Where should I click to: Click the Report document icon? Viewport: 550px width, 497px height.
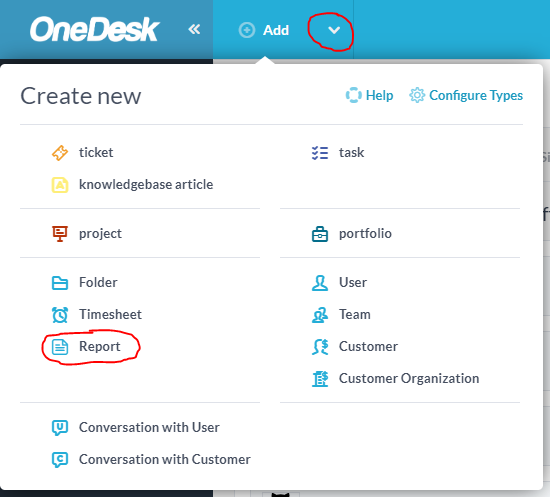[x=60, y=347]
